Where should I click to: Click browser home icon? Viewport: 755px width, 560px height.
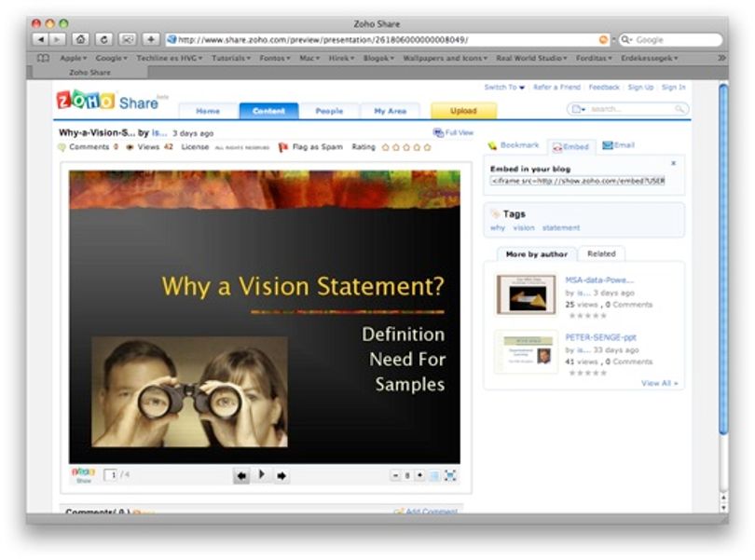pyautogui.click(x=80, y=39)
